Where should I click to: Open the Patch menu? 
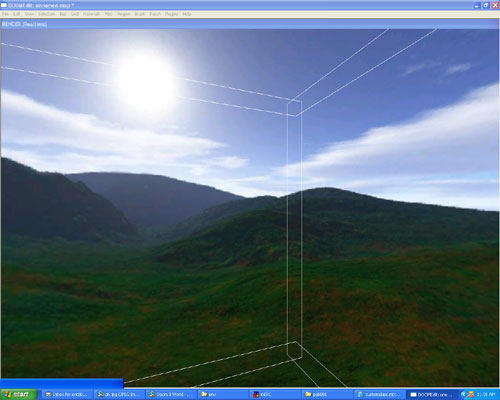(155, 14)
